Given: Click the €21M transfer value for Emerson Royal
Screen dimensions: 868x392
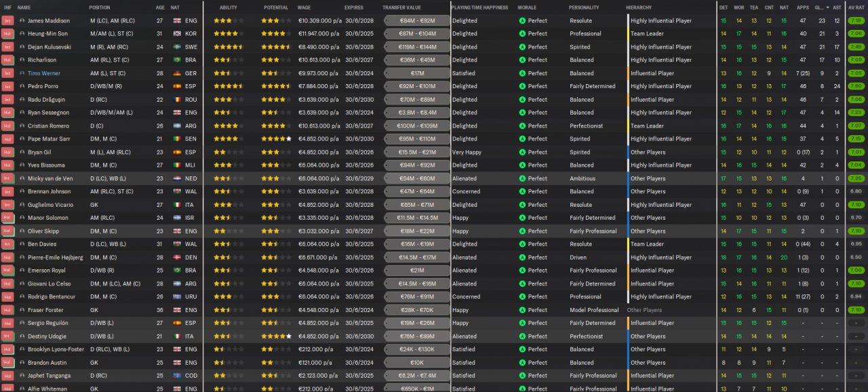Looking at the screenshot, I should pyautogui.click(x=417, y=271).
